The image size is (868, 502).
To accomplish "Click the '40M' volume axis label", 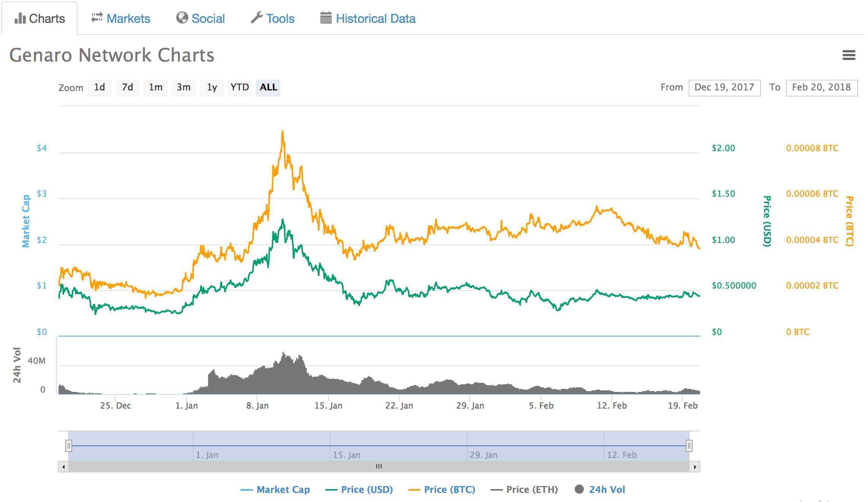I will tap(37, 361).
